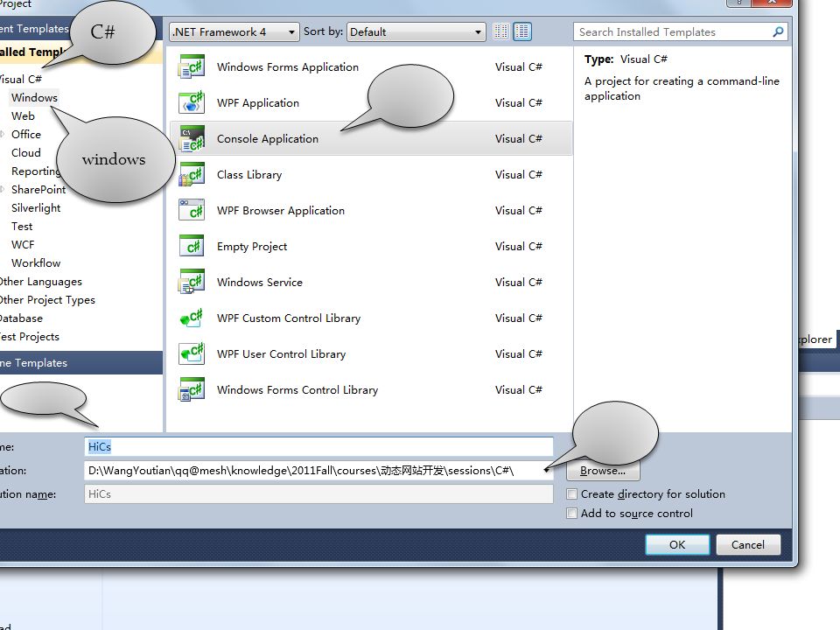The height and width of the screenshot is (630, 840).
Task: Click the WPF Browser Application template icon
Action: point(192,210)
